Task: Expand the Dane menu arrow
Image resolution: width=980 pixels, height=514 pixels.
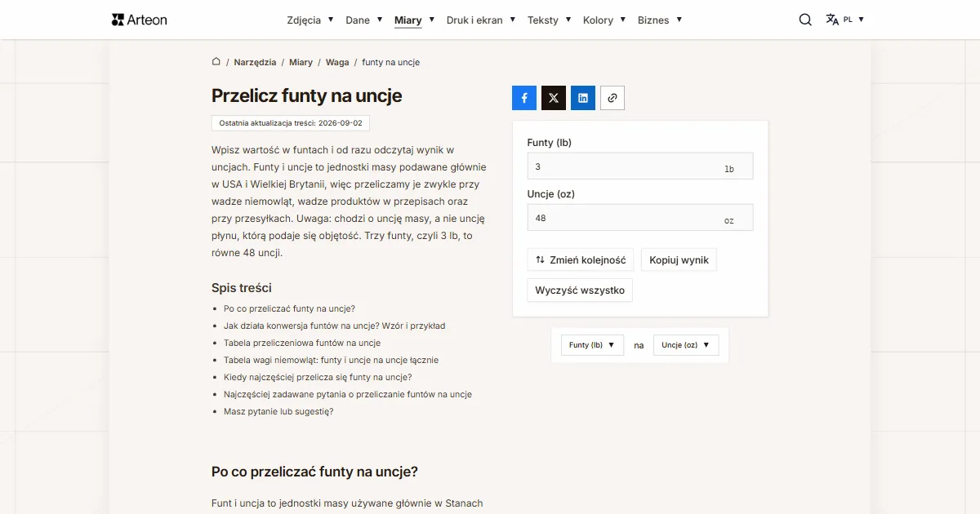Action: click(x=380, y=20)
